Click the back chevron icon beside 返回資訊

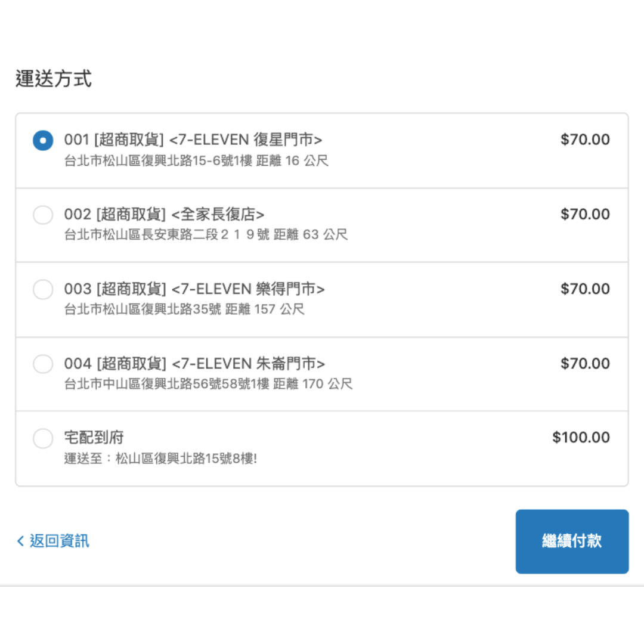20,541
